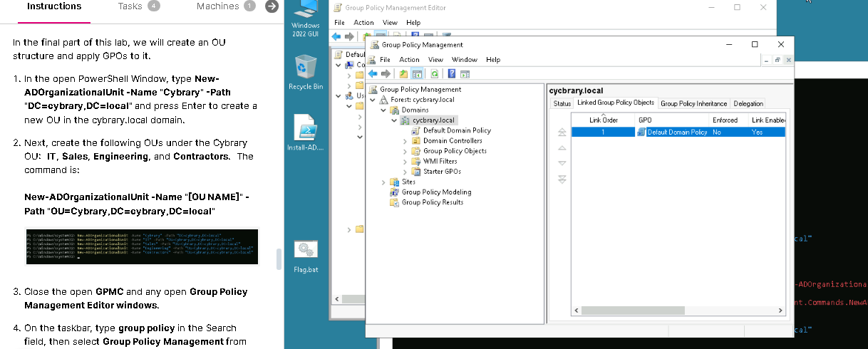This screenshot has height=349, width=868.
Task: Select Default Domain Policy row in links list
Action: point(678,132)
